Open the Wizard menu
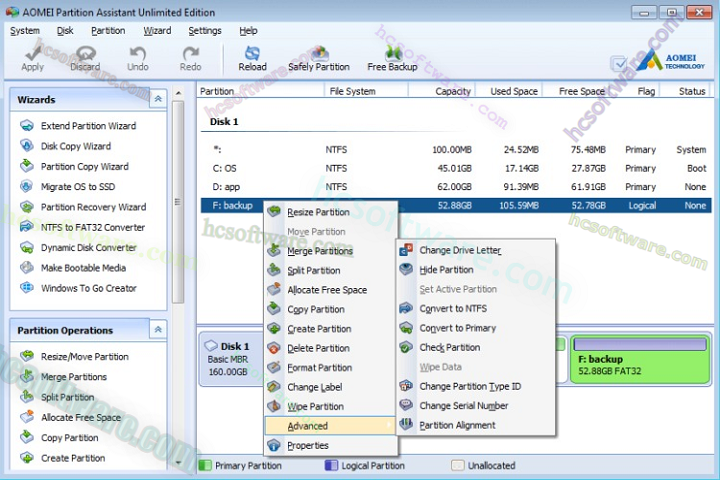This screenshot has height=480, width=720. coord(157,31)
